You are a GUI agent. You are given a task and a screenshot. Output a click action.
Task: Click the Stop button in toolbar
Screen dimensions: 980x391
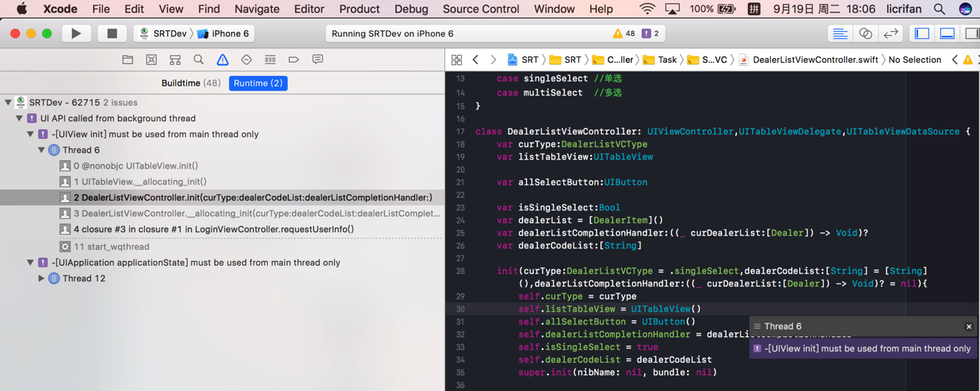pyautogui.click(x=112, y=33)
